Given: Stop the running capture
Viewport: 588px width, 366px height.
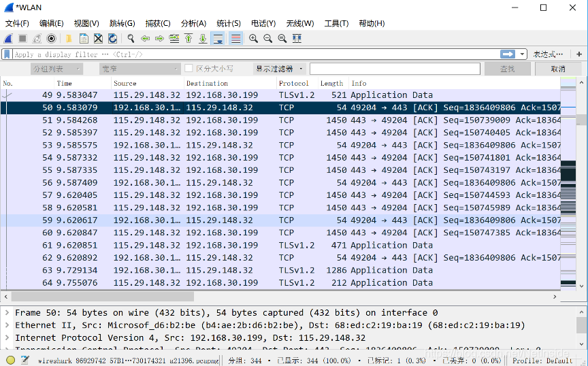Looking at the screenshot, I should pyautogui.click(x=22, y=38).
